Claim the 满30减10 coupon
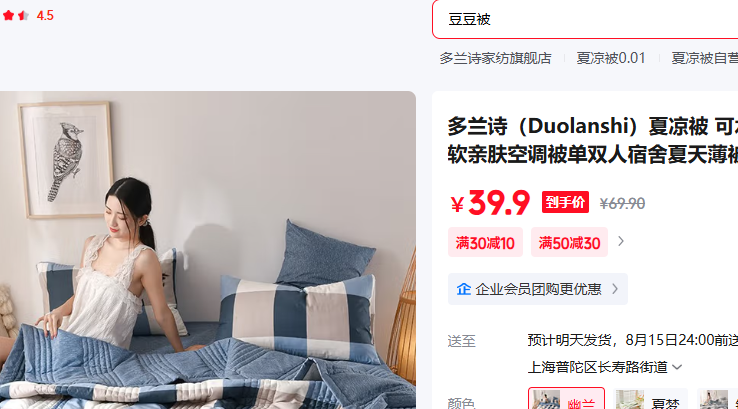Image resolution: width=738 pixels, height=409 pixels. pyautogui.click(x=485, y=242)
